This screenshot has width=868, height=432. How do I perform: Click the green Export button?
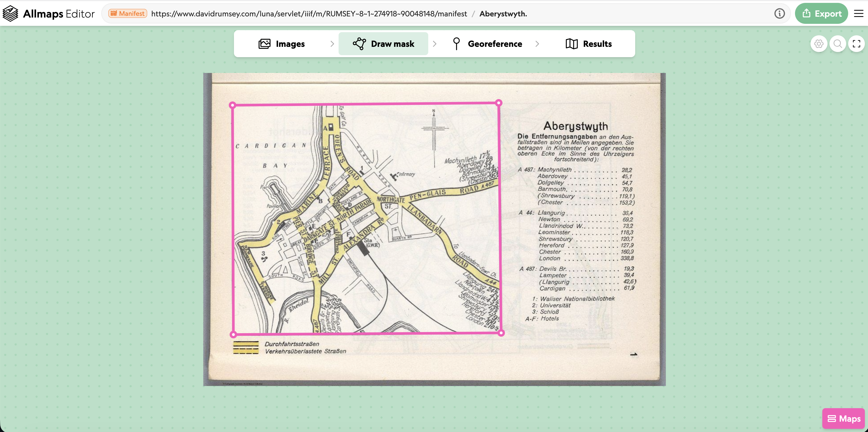click(821, 14)
